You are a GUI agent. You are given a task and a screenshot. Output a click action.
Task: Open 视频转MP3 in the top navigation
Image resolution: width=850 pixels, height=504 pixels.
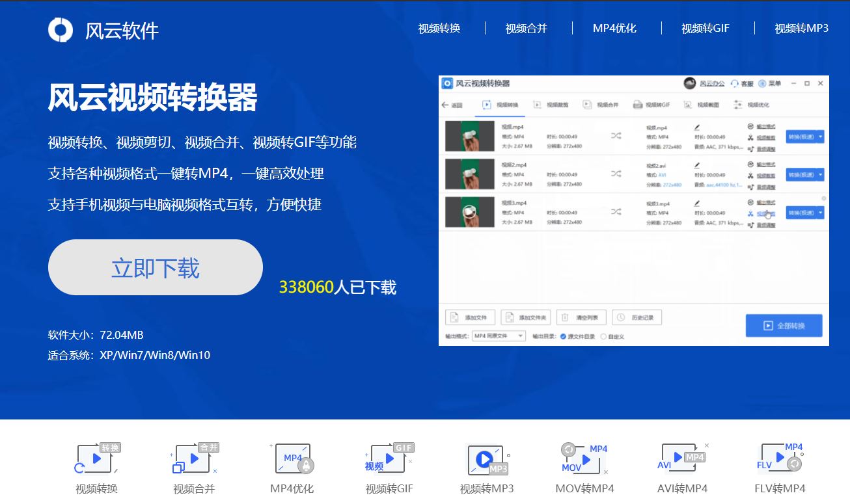click(x=801, y=28)
